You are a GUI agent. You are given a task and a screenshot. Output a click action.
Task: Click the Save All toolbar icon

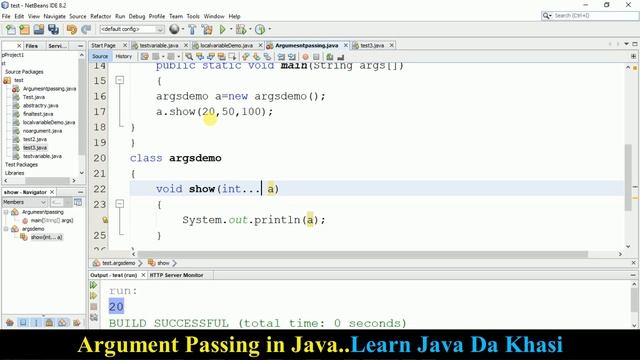pos(53,29)
